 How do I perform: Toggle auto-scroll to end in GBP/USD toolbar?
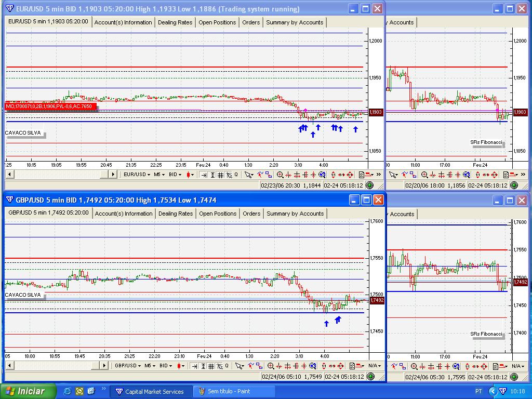195,366
